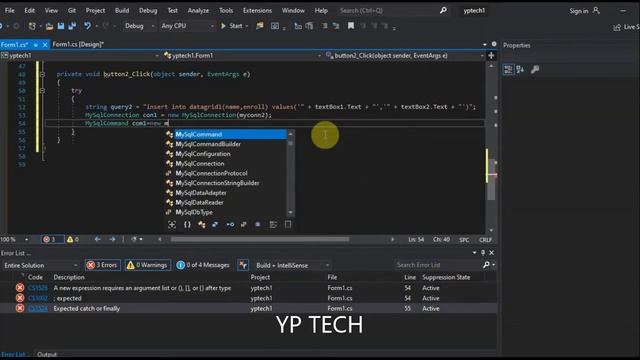
Task: Open the Debug menu
Action: click(148, 11)
